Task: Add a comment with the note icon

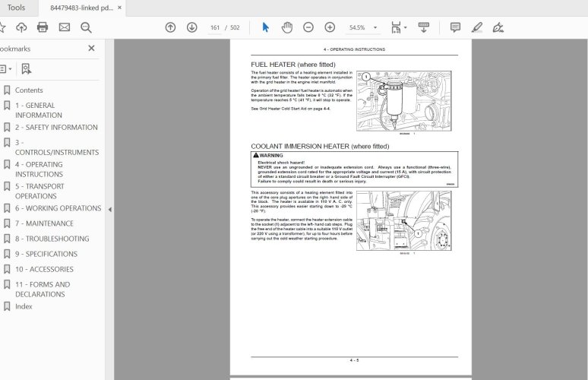Action: click(455, 27)
